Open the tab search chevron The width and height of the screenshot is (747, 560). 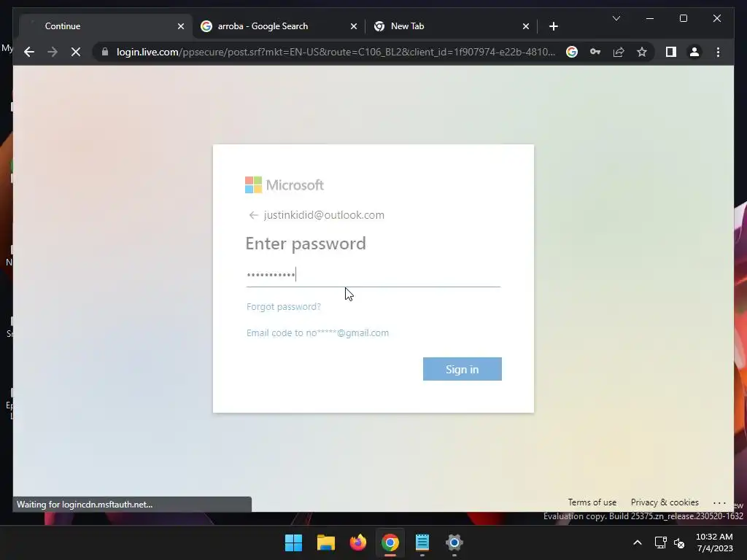click(616, 18)
